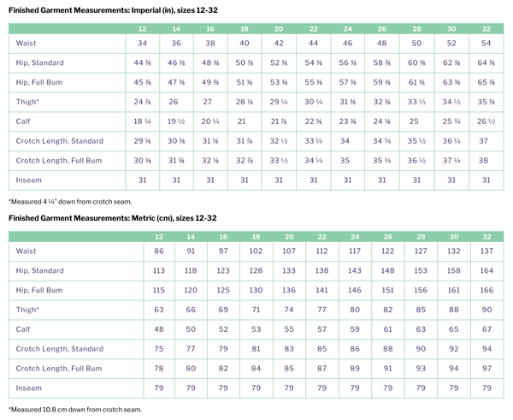Click size 12 column header in Imperial table
Viewport: 513px width, 420px height.
point(142,28)
